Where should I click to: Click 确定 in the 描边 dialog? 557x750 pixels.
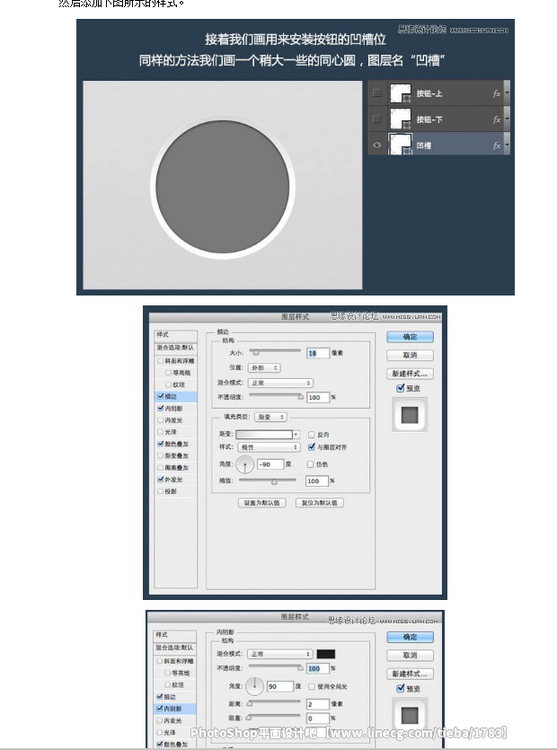(410, 337)
